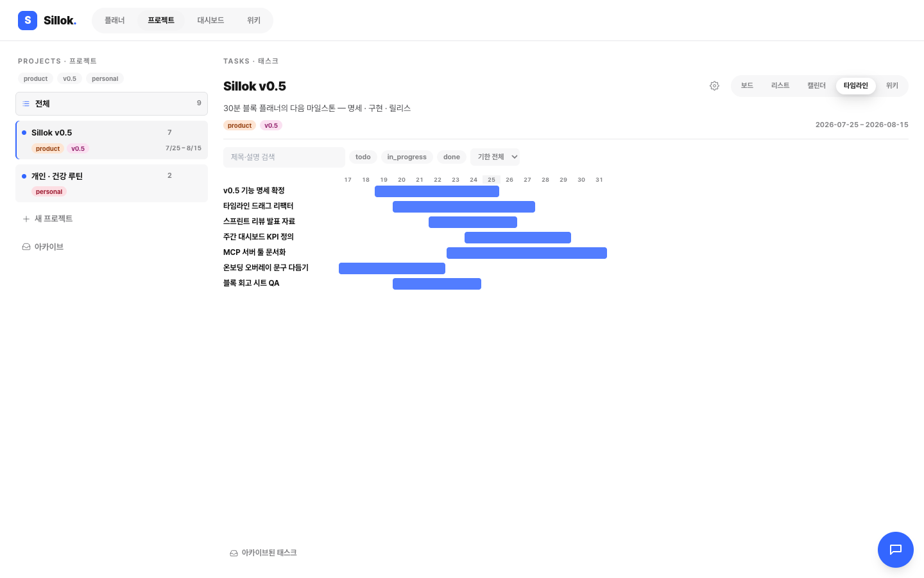Toggle the in_progress status filter

407,157
